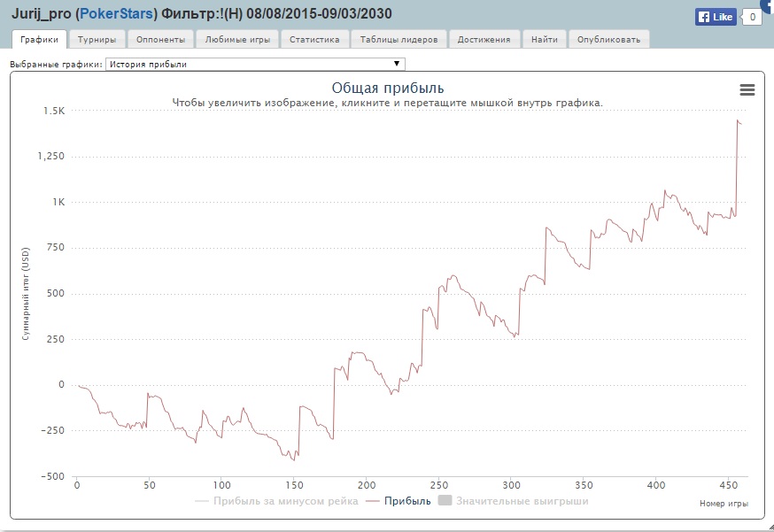Switch to the Турниры tab
The image size is (774, 532).
point(97,40)
